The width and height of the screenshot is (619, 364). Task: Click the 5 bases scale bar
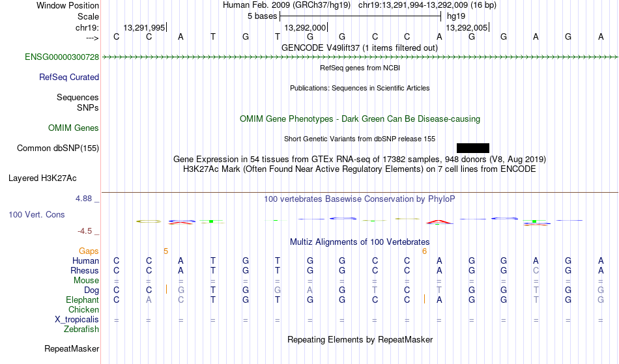[360, 16]
